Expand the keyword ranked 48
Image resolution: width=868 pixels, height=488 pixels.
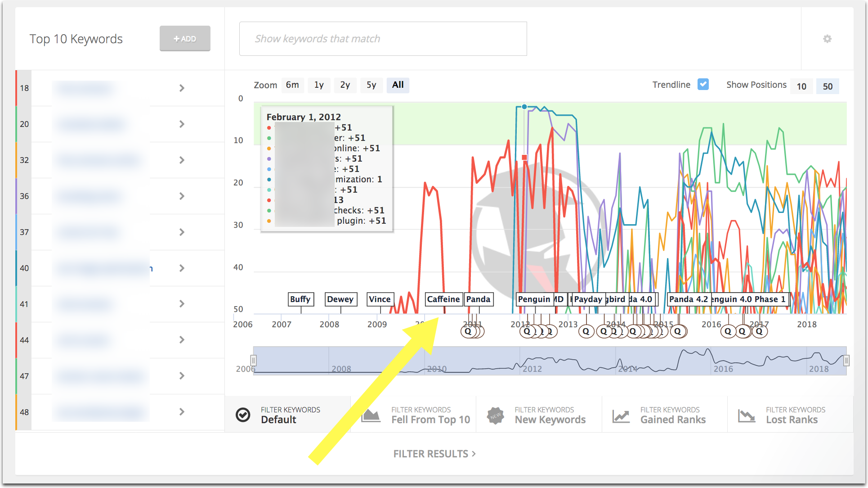tap(182, 412)
